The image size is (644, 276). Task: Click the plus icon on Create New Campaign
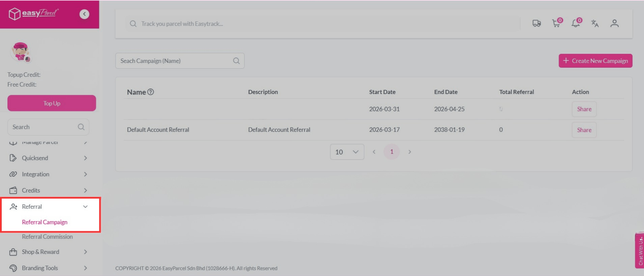[566, 61]
